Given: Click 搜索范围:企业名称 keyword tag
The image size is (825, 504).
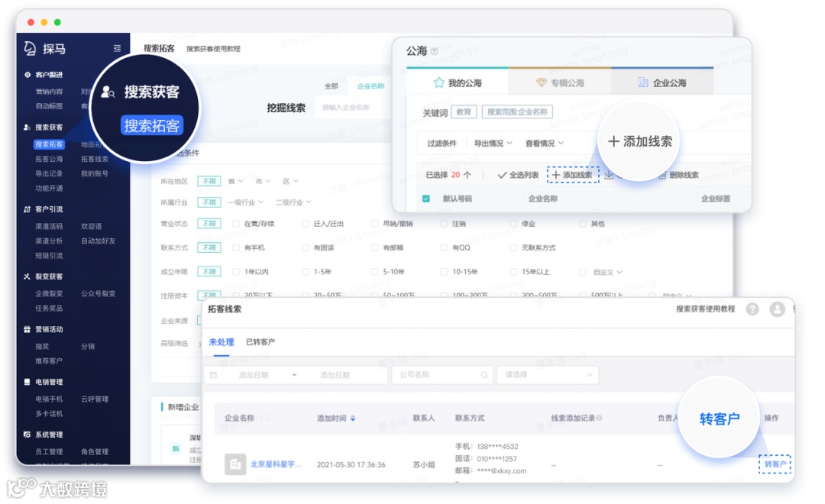Looking at the screenshot, I should 517,112.
